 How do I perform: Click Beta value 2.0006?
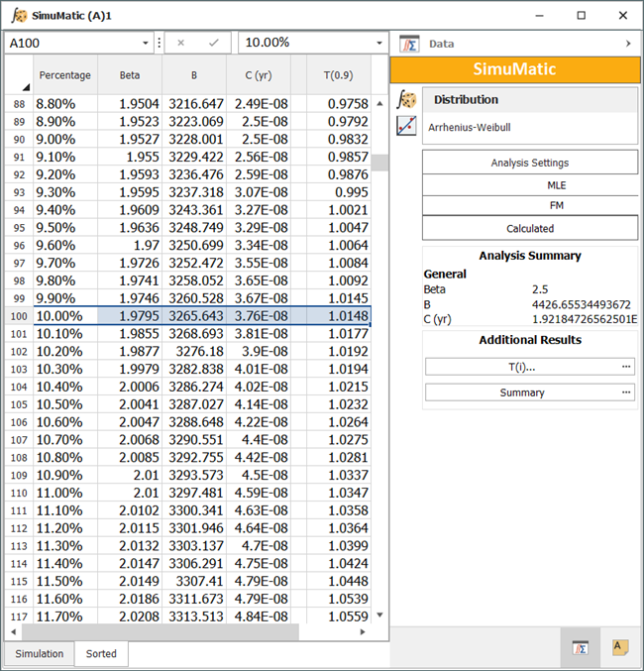pos(130,387)
